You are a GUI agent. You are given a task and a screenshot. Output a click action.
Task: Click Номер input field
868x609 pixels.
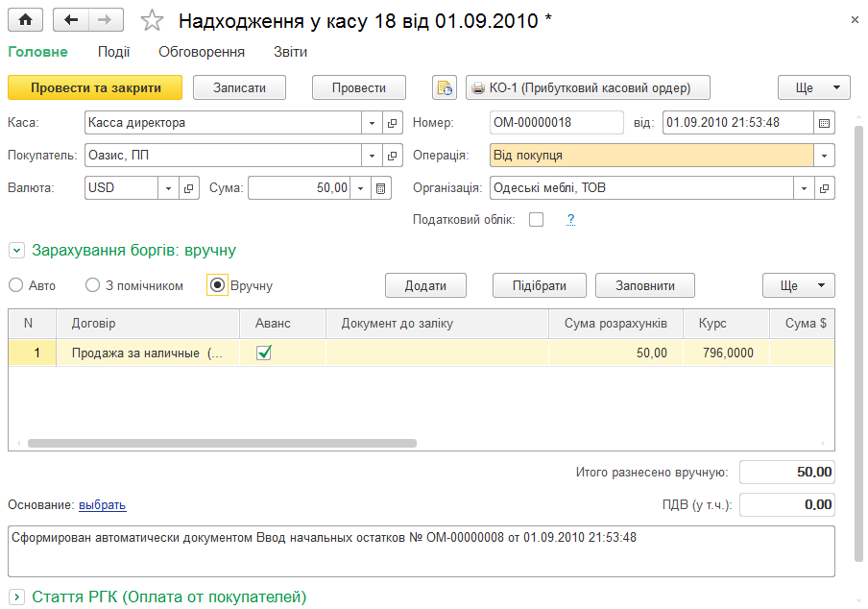(557, 123)
